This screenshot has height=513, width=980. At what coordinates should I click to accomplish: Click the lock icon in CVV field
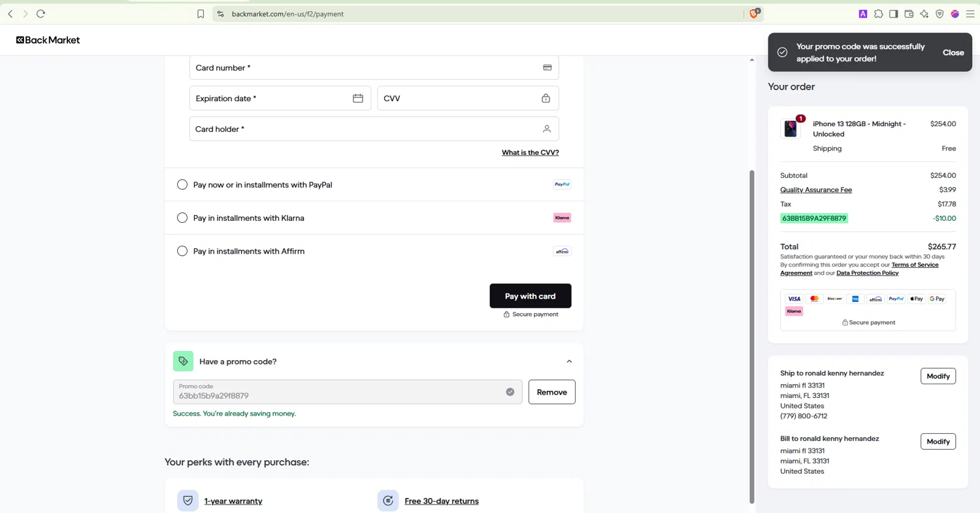pyautogui.click(x=546, y=99)
